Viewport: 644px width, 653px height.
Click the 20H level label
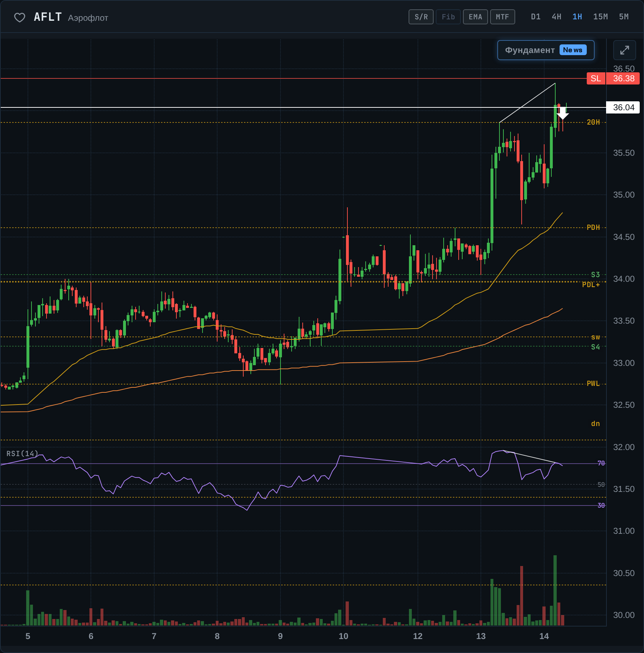(x=593, y=122)
